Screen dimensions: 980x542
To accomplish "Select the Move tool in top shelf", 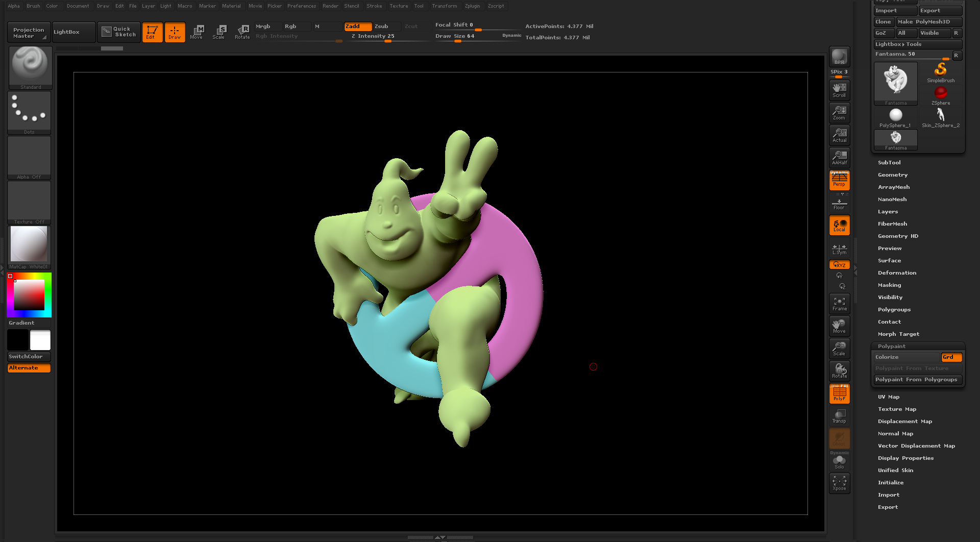I will 197,32.
